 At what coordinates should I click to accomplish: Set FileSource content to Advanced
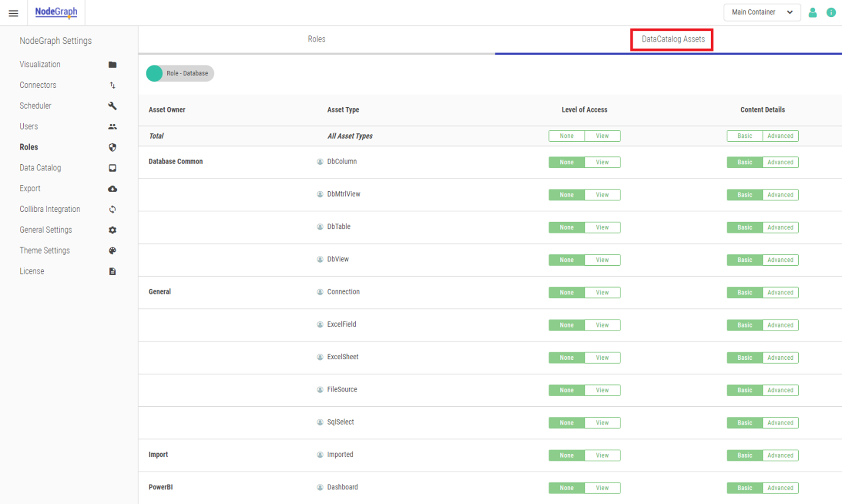tap(780, 390)
